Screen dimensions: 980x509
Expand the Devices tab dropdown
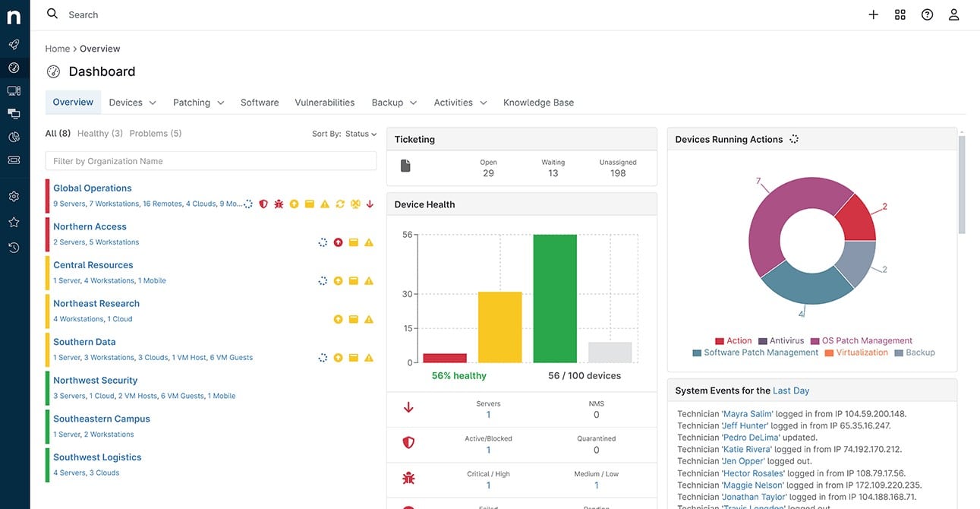[x=153, y=103]
